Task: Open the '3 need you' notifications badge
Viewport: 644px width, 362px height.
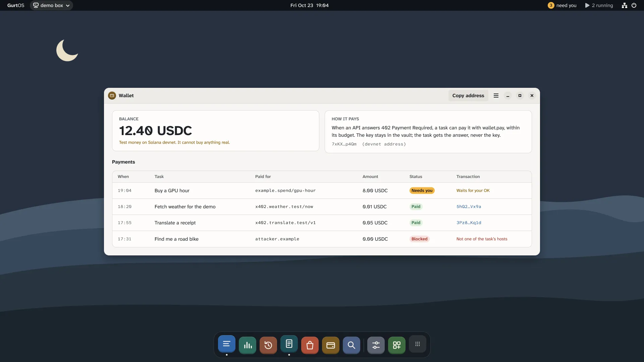Action: pyautogui.click(x=562, y=5)
